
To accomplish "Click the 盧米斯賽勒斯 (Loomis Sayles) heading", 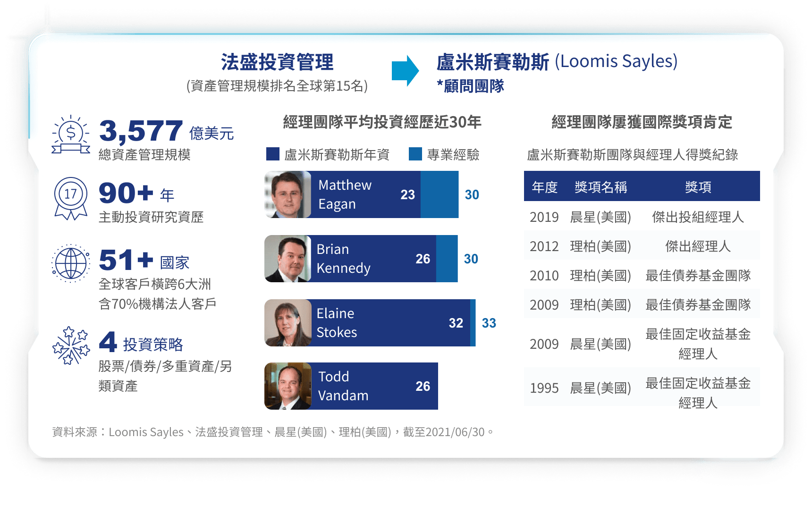I will (x=557, y=62).
